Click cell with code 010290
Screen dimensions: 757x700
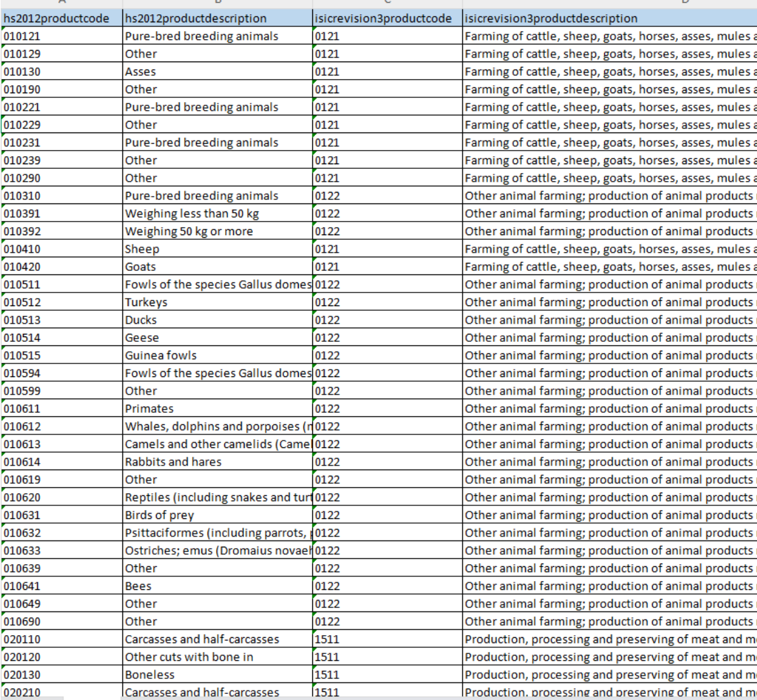[62, 178]
